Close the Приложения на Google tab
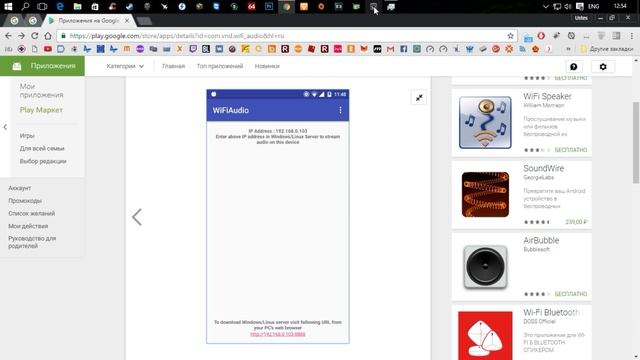Viewport: 640px width, 360px height. (x=127, y=20)
